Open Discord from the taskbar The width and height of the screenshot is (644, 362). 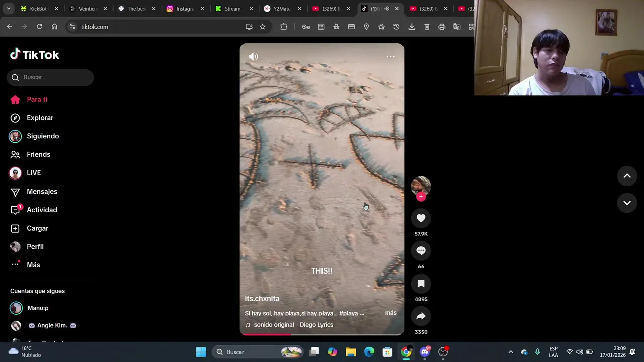pos(425,352)
